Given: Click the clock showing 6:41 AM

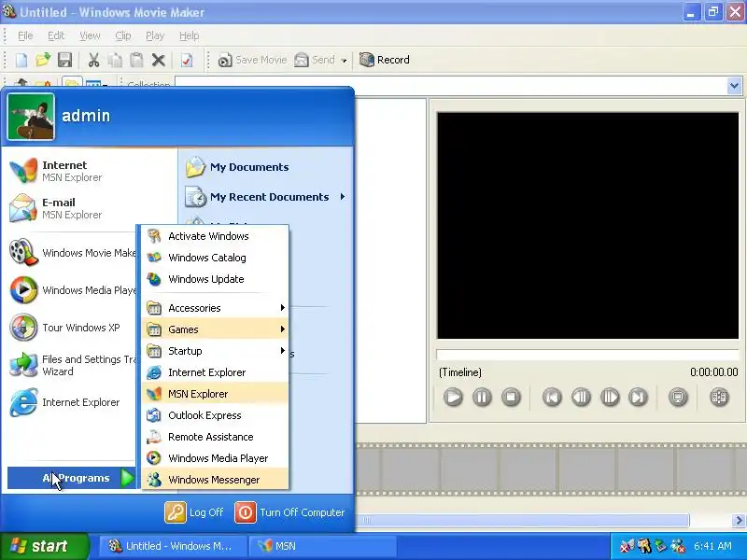Looking at the screenshot, I should pyautogui.click(x=712, y=546).
